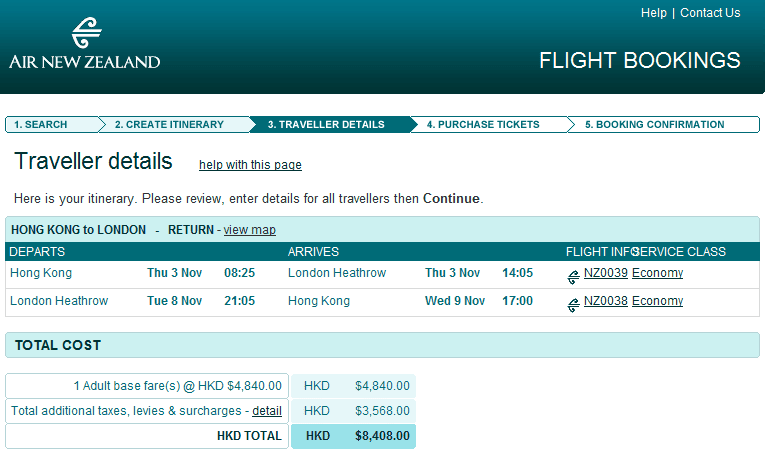766x454 pixels.
Task: Select the Traveller Details step tab
Action: tap(325, 125)
